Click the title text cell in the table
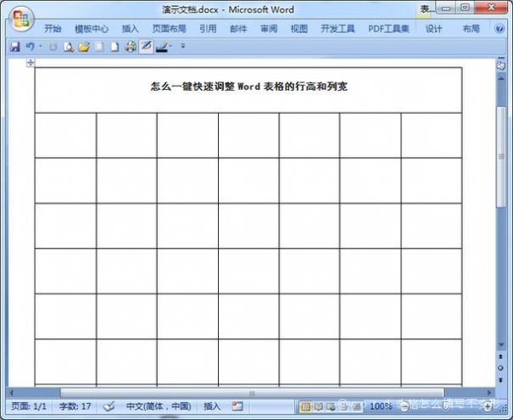The image size is (513, 420). click(x=248, y=90)
